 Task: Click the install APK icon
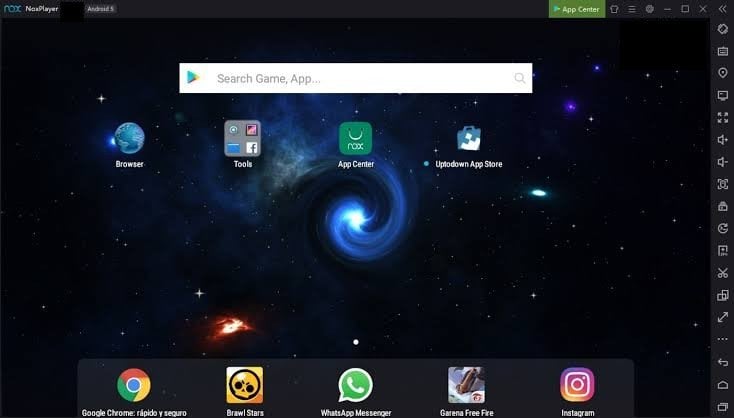pos(723,250)
